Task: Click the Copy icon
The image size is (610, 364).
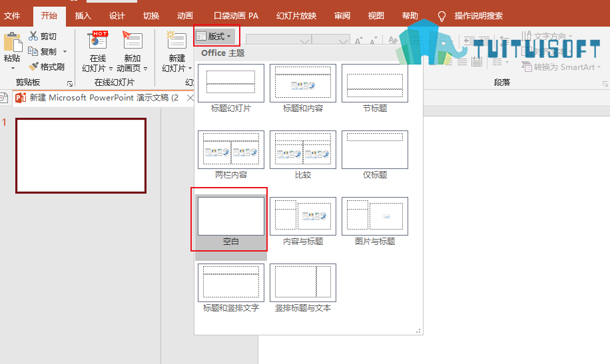Action: pyautogui.click(x=33, y=51)
